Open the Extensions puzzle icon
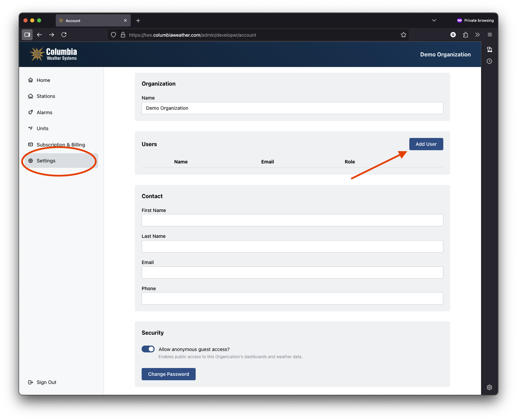517x420 pixels. point(465,35)
